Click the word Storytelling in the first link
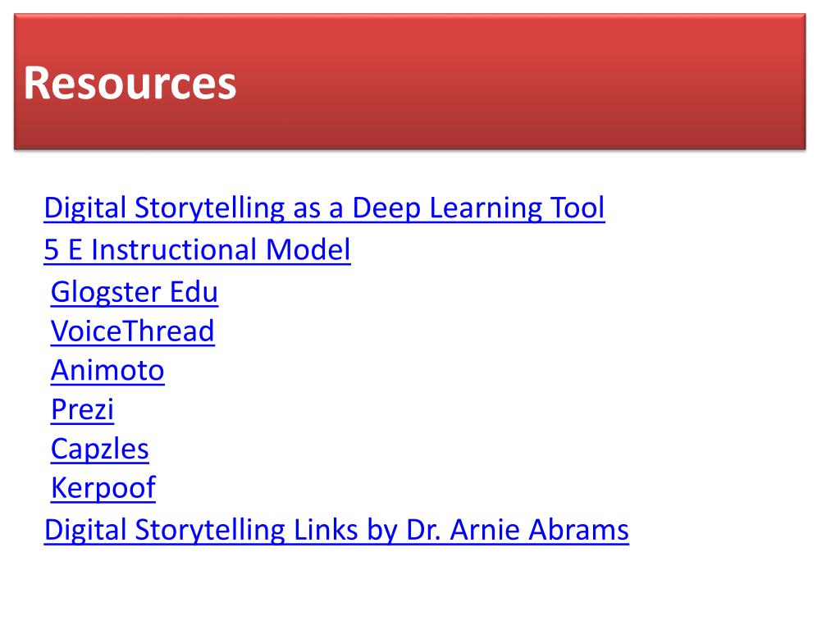The height and width of the screenshot is (630, 840). pyautogui.click(x=209, y=208)
